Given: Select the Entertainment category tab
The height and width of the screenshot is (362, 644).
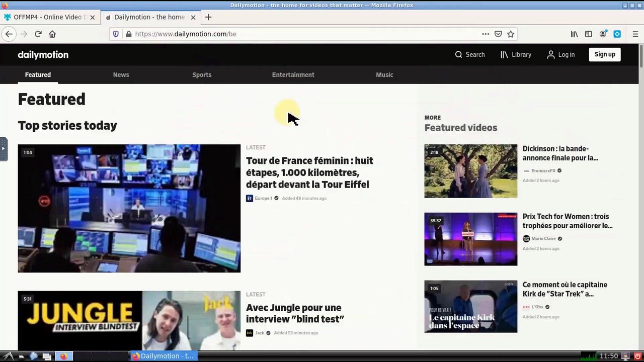Looking at the screenshot, I should [293, 74].
